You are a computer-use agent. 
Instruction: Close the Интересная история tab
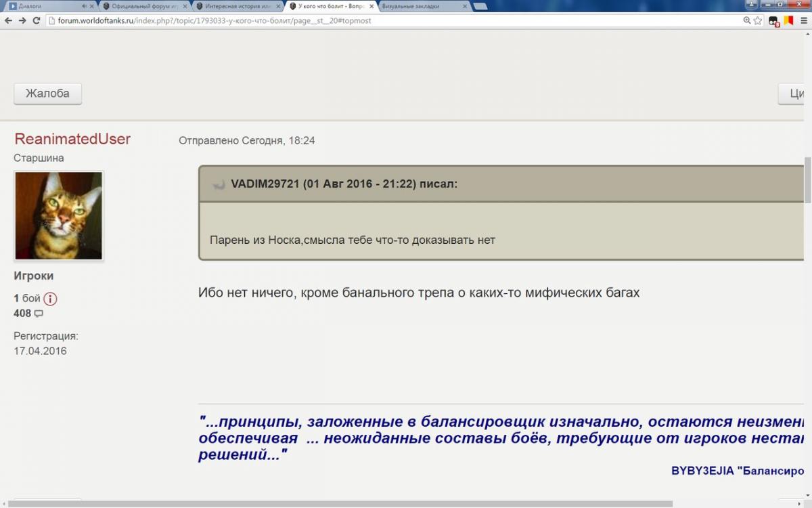[x=278, y=6]
